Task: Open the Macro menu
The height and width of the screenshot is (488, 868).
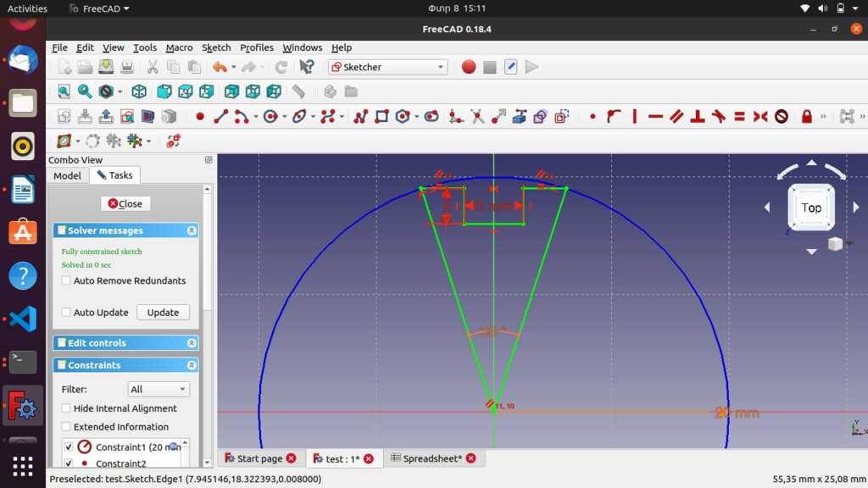Action: (179, 47)
